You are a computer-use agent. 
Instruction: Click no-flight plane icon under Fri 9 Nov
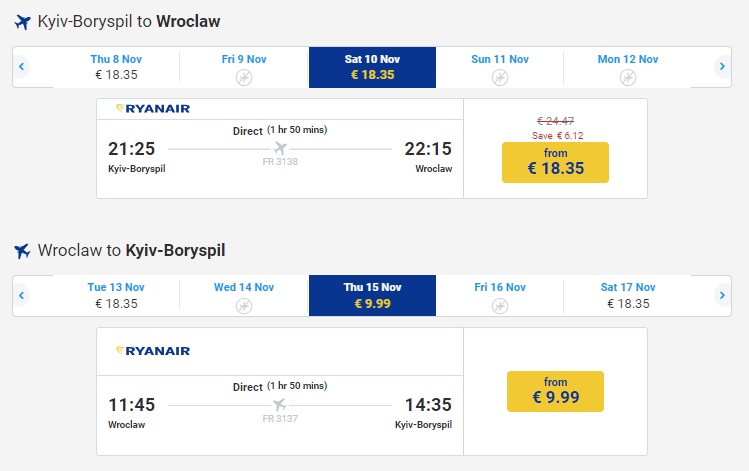(x=244, y=77)
